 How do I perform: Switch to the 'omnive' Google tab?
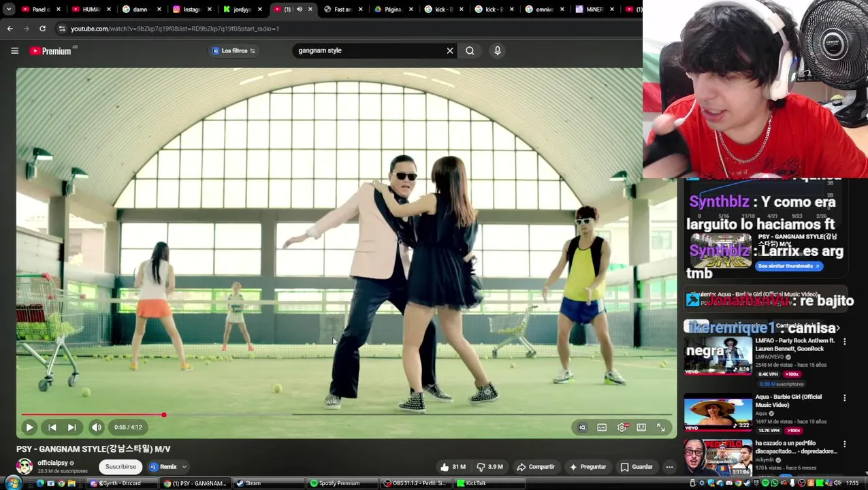pos(543,10)
